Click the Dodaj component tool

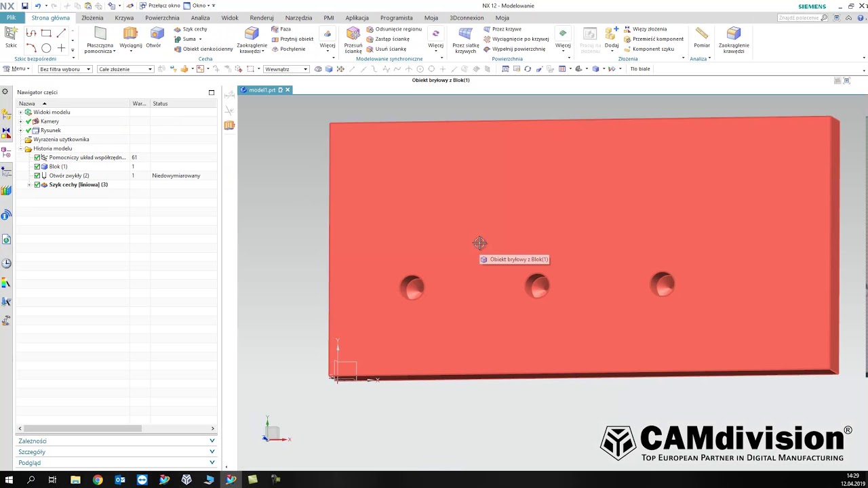pos(612,38)
